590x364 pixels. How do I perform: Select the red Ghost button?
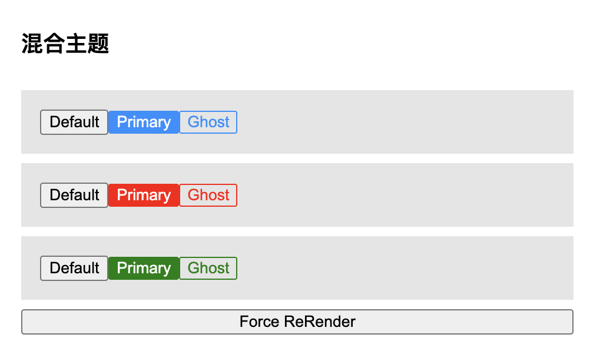click(x=208, y=195)
